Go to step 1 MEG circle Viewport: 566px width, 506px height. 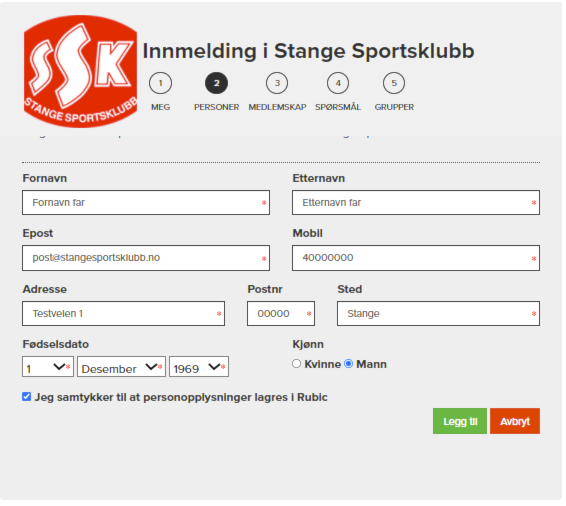[x=160, y=83]
